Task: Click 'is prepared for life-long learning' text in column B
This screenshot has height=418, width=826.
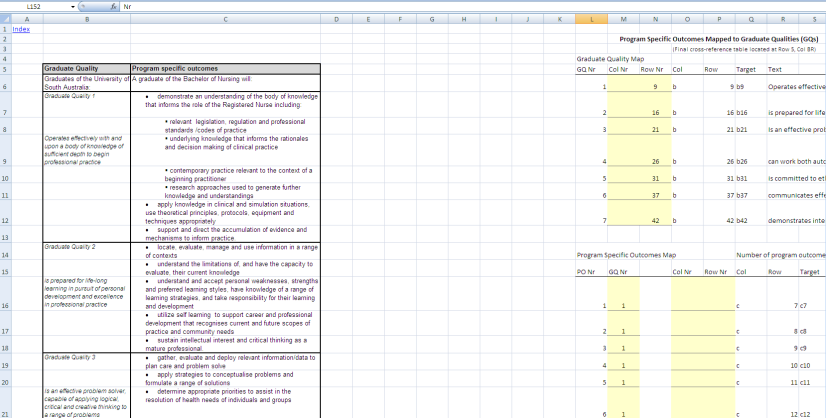Action: point(86,293)
